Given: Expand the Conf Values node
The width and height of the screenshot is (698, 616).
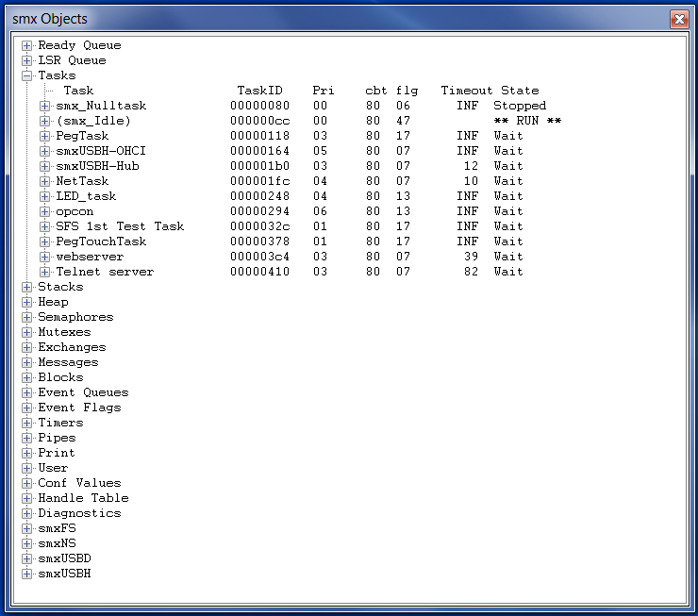Looking at the screenshot, I should point(26,483).
